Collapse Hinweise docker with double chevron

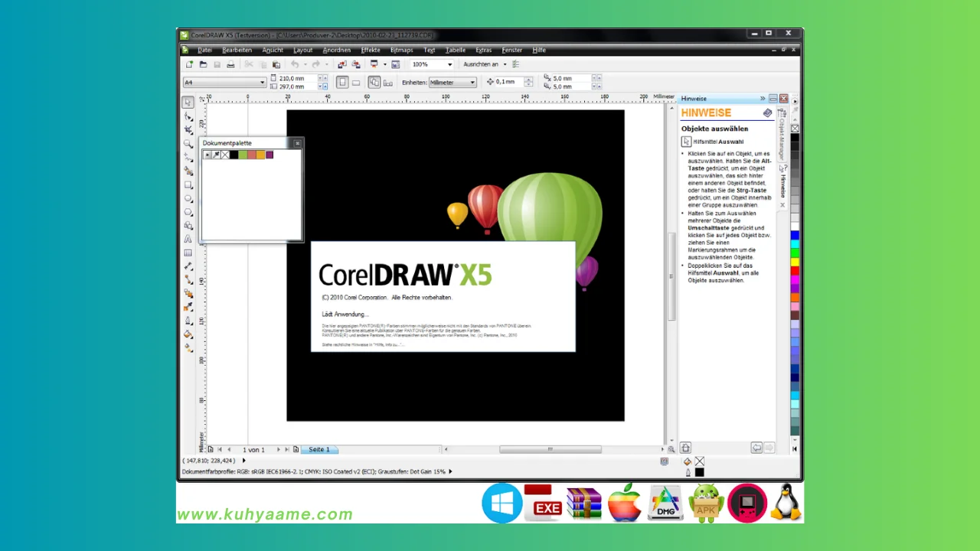point(763,98)
